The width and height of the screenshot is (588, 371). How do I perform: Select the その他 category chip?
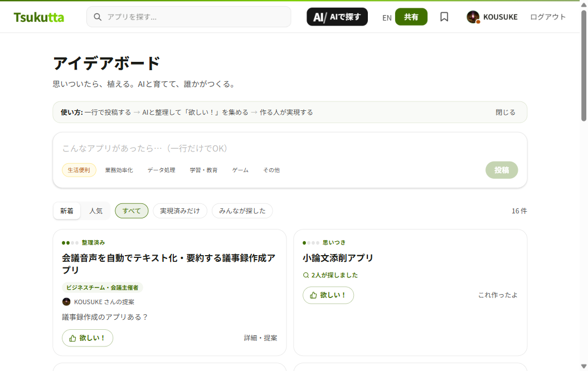click(x=271, y=170)
